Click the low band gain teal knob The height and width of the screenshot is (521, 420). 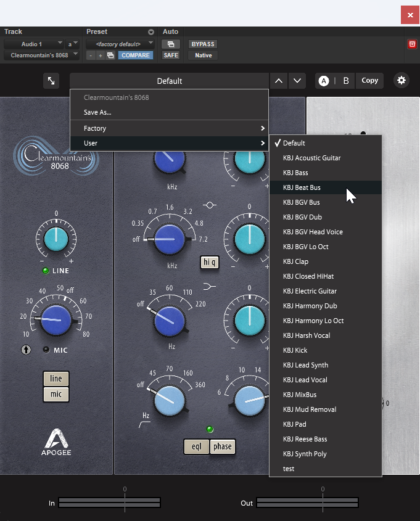[250, 321]
